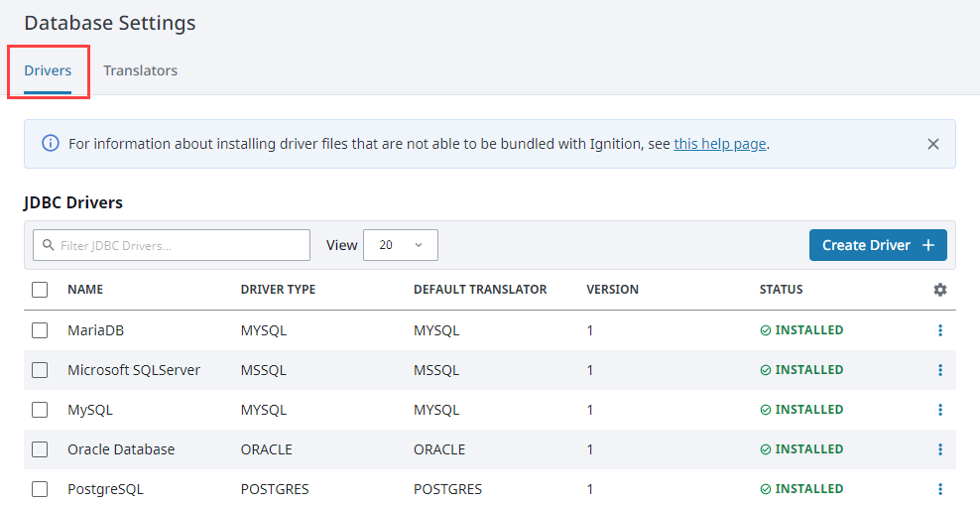
Task: Dismiss the driver information banner
Action: [x=932, y=144]
